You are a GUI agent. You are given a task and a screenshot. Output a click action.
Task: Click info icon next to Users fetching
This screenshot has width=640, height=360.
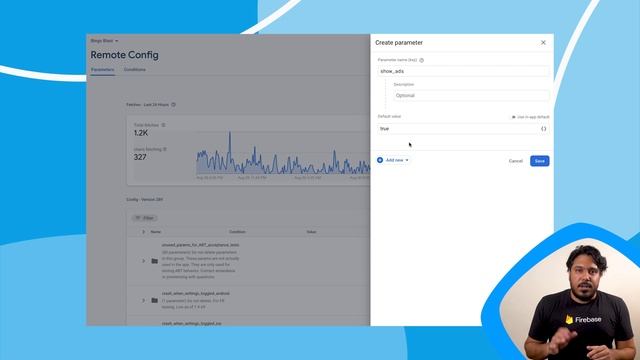point(165,149)
